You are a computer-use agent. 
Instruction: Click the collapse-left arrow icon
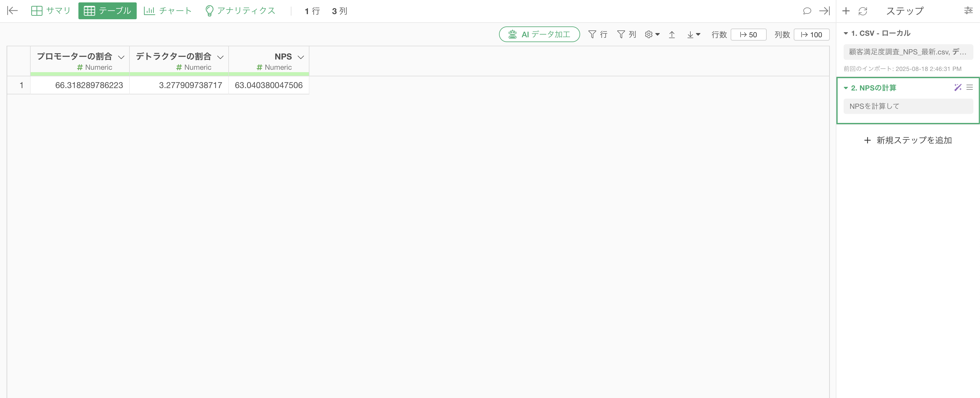pyautogui.click(x=13, y=11)
